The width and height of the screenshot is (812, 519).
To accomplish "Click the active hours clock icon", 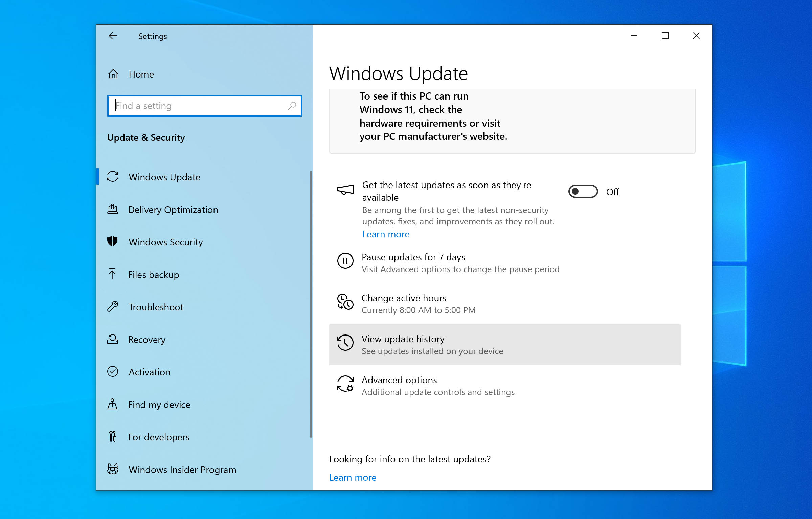I will tap(345, 302).
